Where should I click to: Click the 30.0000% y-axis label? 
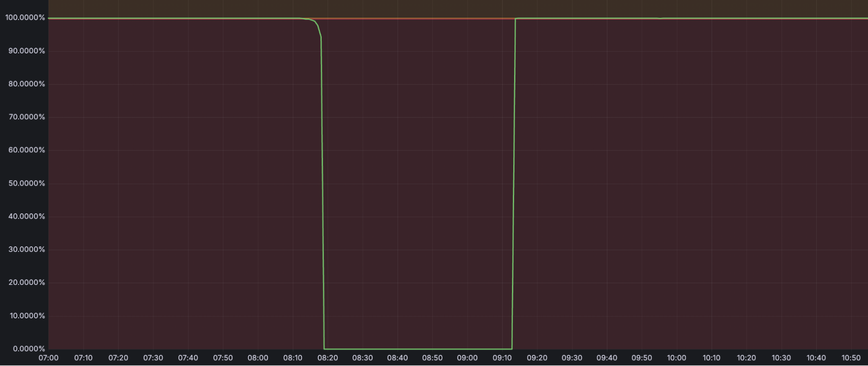[x=26, y=249]
